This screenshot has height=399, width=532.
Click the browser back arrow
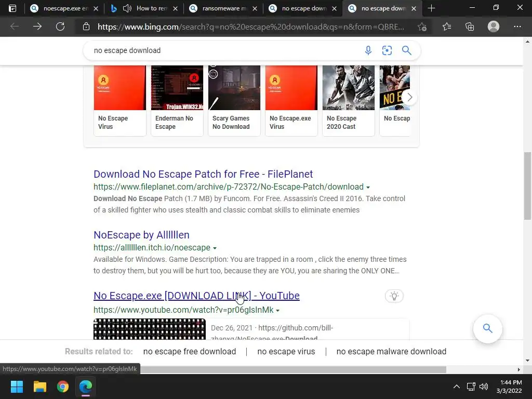click(15, 26)
